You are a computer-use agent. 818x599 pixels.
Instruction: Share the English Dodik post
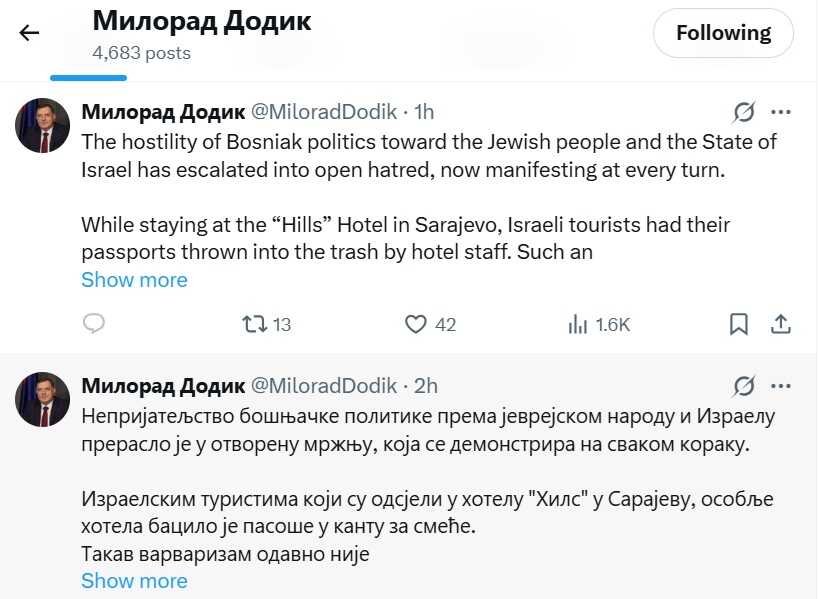781,324
